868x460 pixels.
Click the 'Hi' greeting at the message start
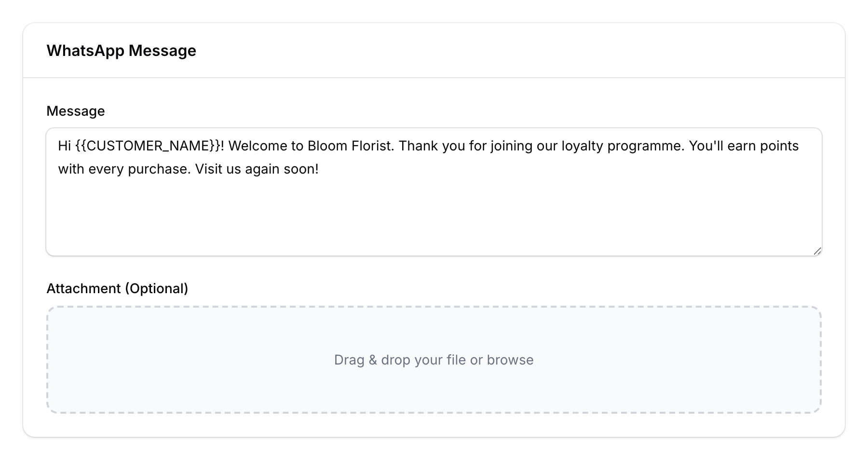click(x=66, y=146)
